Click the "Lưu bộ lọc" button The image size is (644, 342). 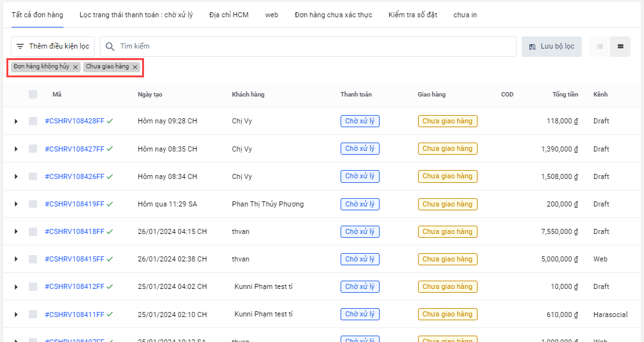pos(551,47)
